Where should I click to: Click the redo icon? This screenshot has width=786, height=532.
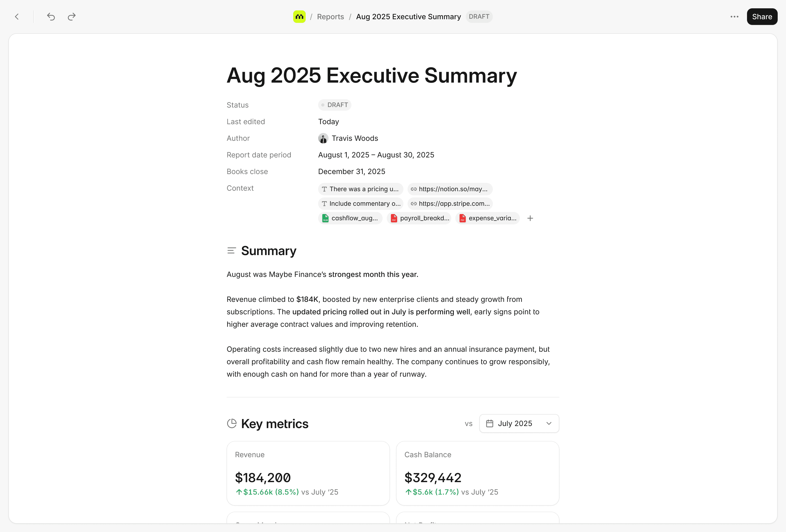[x=71, y=17]
